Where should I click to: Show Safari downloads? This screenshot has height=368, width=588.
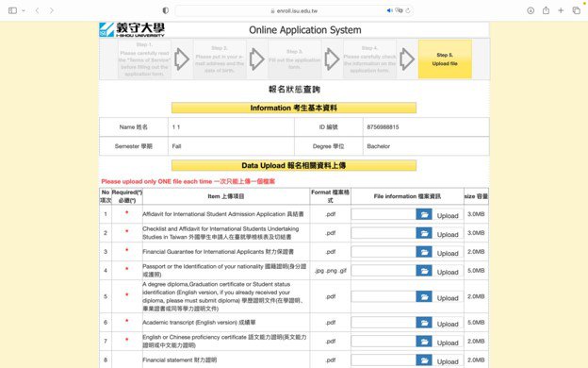pos(531,10)
